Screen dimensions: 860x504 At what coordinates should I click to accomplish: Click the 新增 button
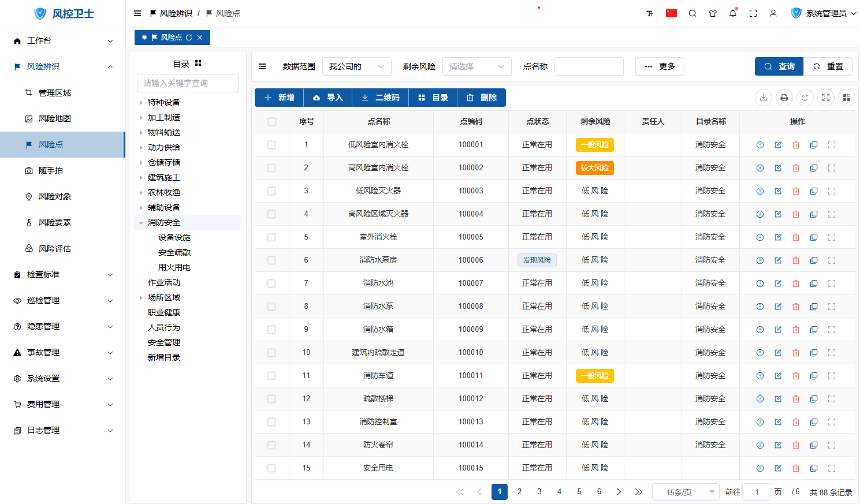pos(279,98)
